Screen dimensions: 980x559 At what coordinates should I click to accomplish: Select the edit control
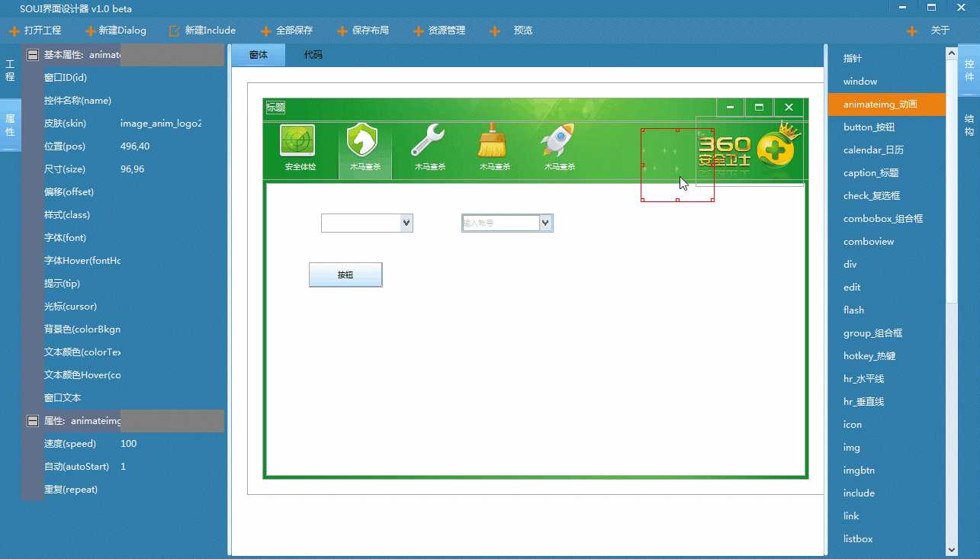[886, 288]
